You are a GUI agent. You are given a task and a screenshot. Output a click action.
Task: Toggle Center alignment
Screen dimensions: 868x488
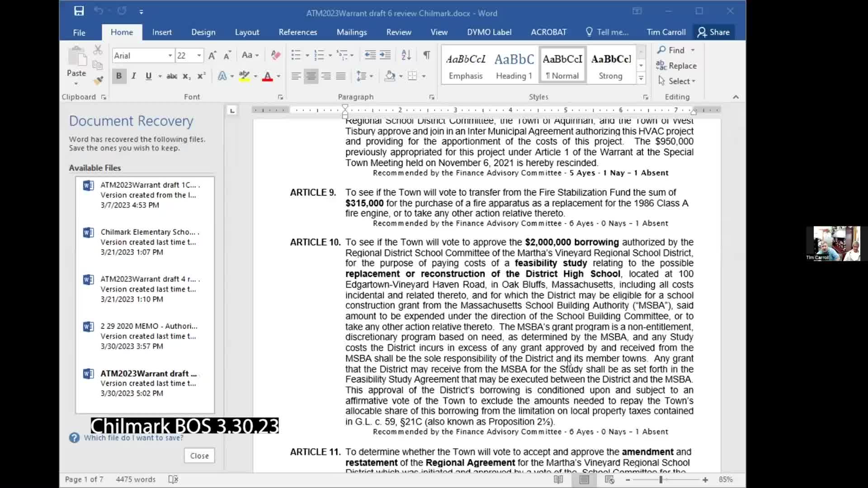(x=311, y=76)
